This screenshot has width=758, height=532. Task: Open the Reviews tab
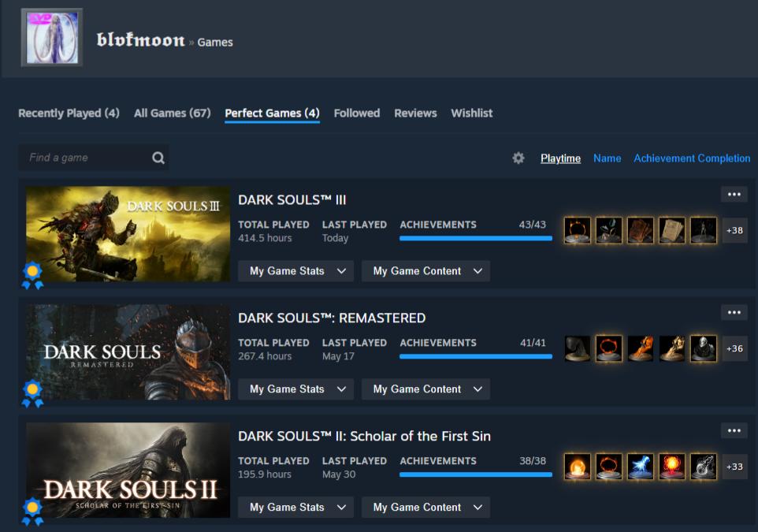click(415, 113)
